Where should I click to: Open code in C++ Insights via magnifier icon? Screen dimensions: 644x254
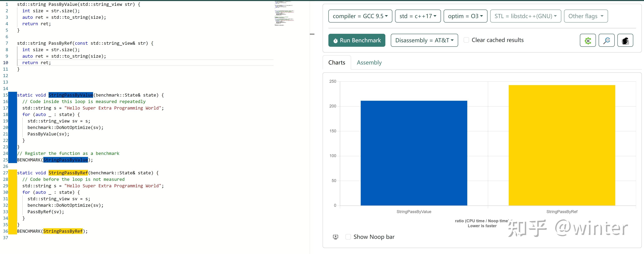click(x=606, y=40)
